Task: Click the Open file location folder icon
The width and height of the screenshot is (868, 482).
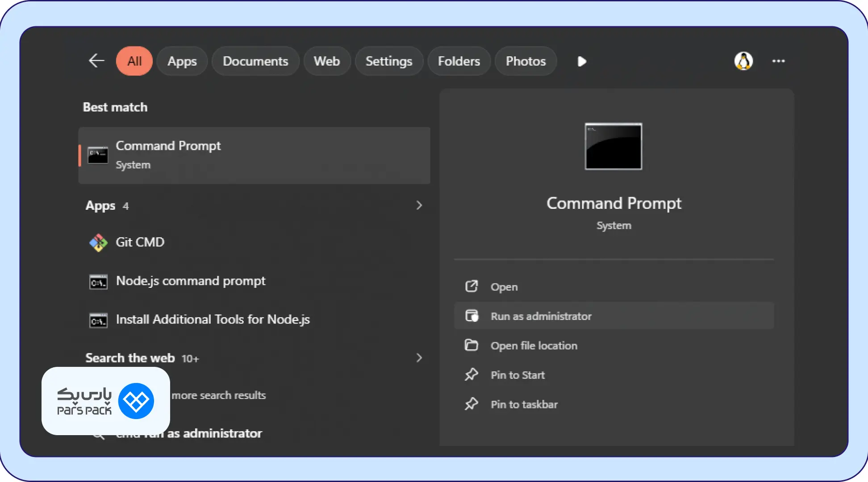Action: [472, 345]
